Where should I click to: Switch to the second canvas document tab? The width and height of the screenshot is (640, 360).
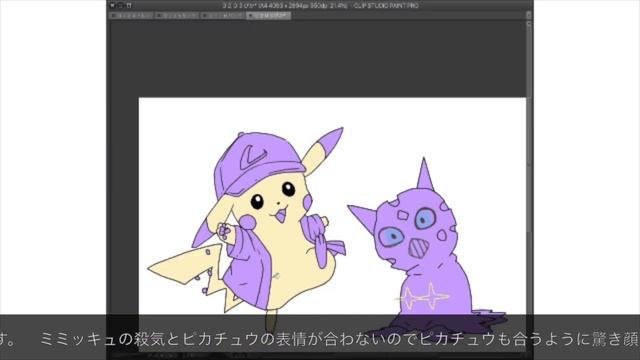(177, 16)
